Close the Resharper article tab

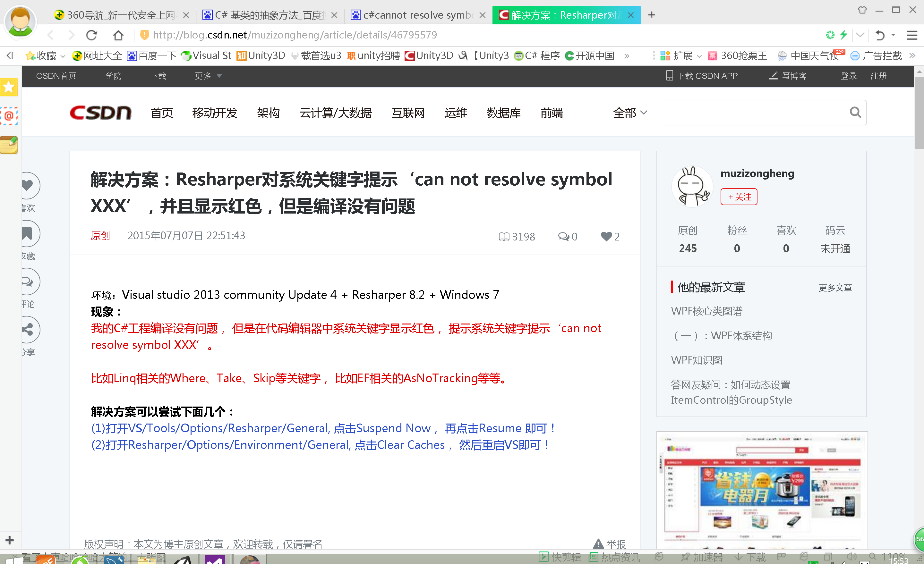[x=631, y=15]
